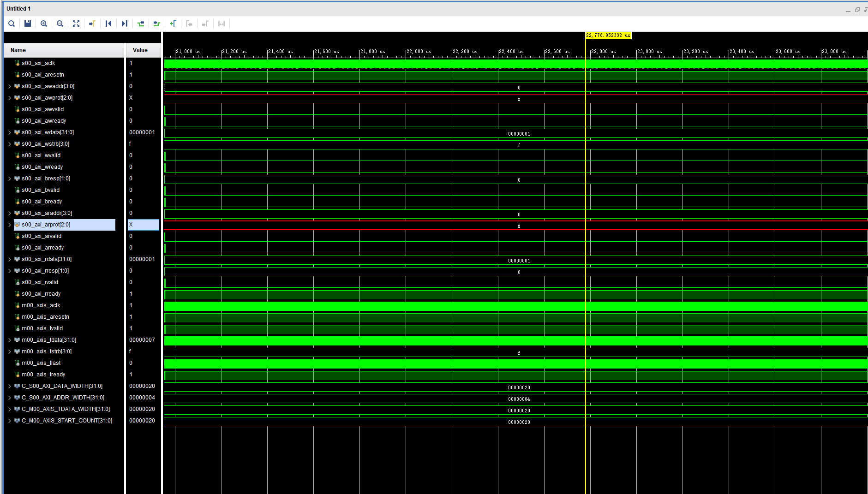Go to the last simulation time
868x494 pixels.
pos(125,24)
